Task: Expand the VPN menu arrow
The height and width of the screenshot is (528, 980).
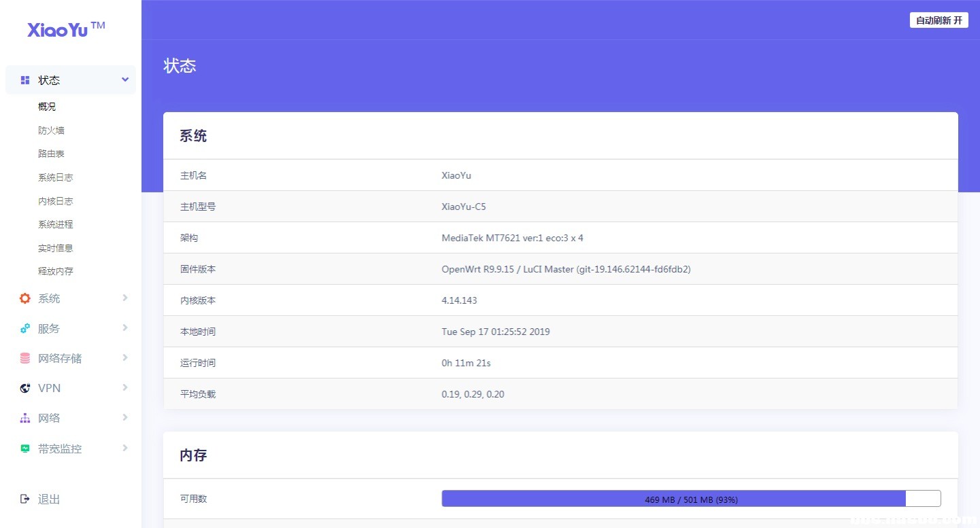Action: click(x=125, y=387)
